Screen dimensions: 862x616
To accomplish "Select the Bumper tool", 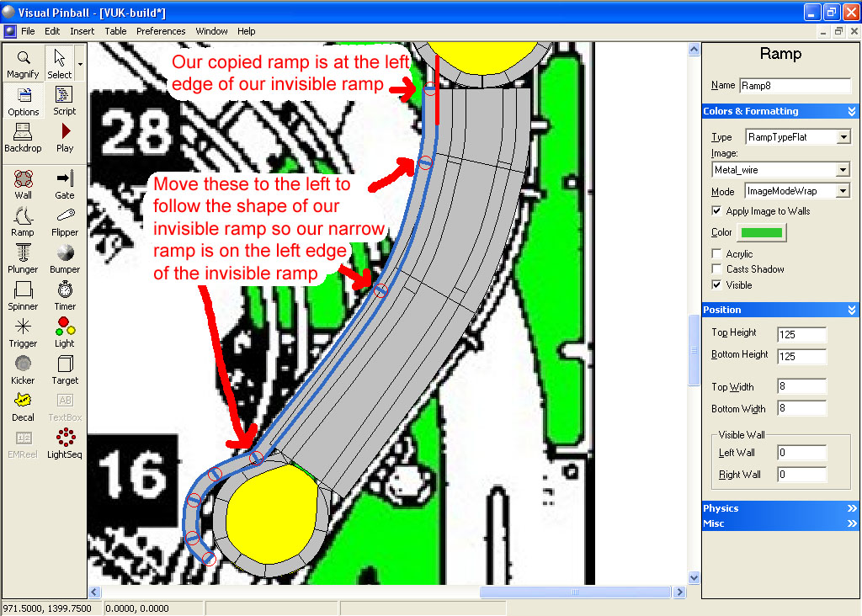I will coord(65,258).
